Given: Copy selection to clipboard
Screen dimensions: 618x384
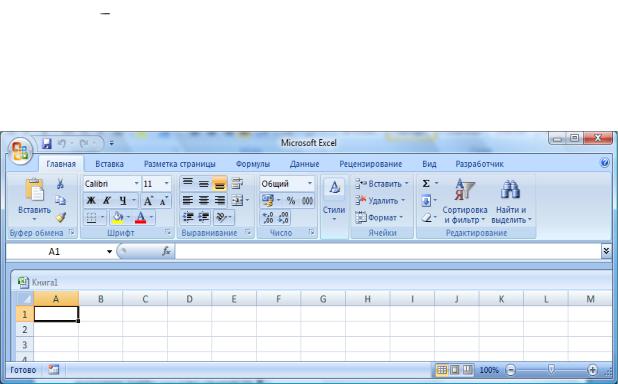Looking at the screenshot, I should pyautogui.click(x=60, y=200).
